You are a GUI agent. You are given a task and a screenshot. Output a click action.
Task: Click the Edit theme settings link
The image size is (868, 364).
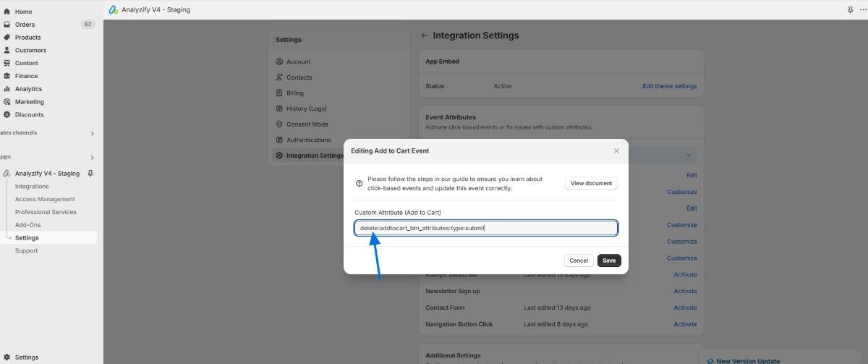[670, 86]
